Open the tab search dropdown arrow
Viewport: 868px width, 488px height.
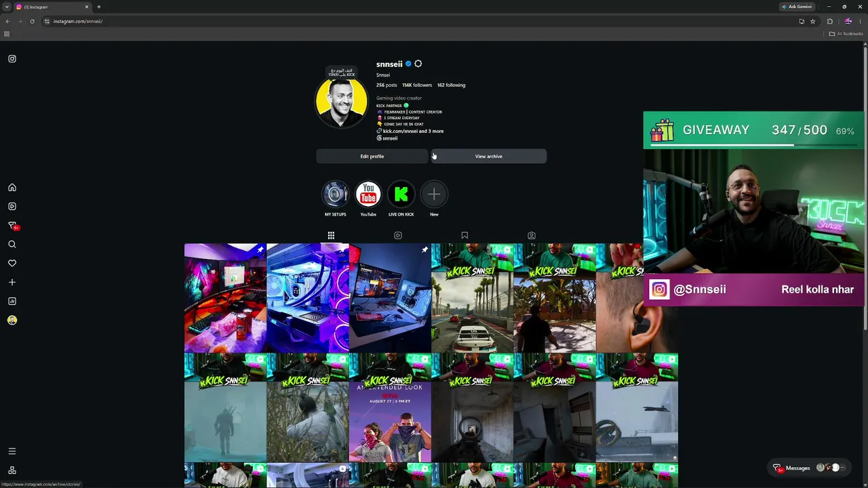(x=6, y=7)
